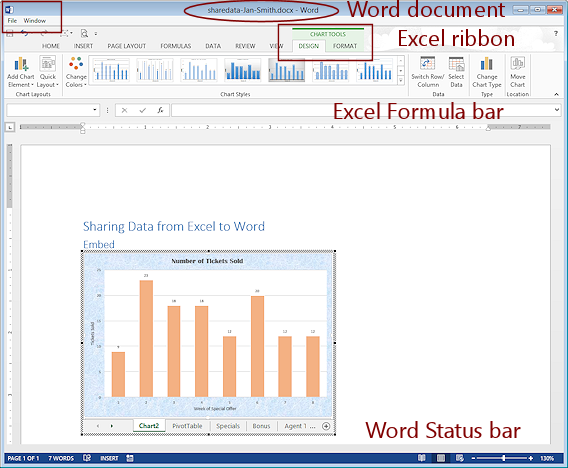Switch to the HOME ribbon tab
This screenshot has height=468, width=568.
tap(51, 46)
